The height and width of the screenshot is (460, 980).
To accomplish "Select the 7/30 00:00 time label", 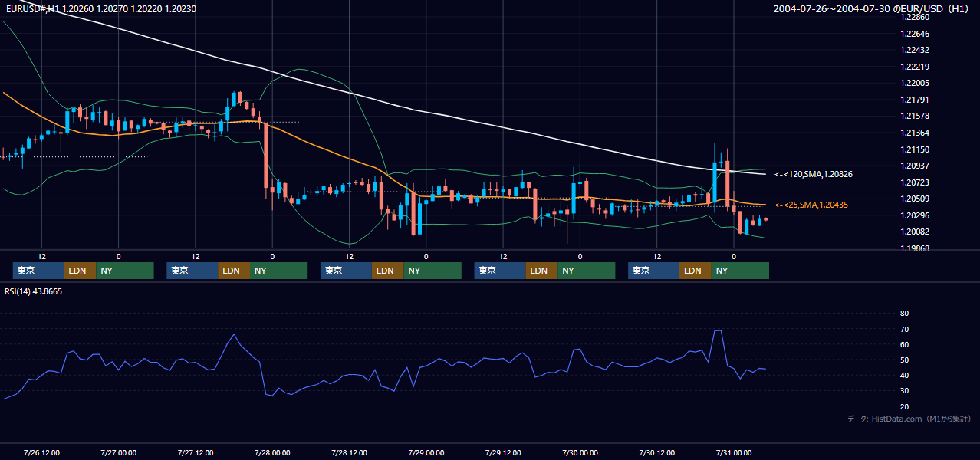I will pyautogui.click(x=580, y=453).
